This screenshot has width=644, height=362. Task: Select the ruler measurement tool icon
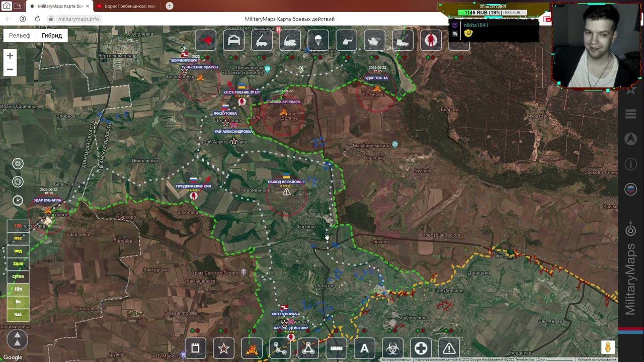[x=337, y=348]
